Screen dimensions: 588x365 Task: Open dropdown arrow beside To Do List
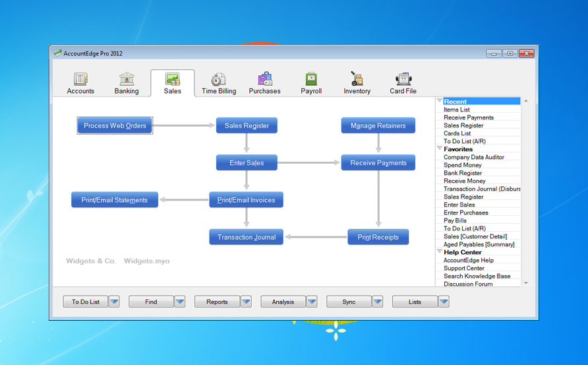[x=114, y=302]
